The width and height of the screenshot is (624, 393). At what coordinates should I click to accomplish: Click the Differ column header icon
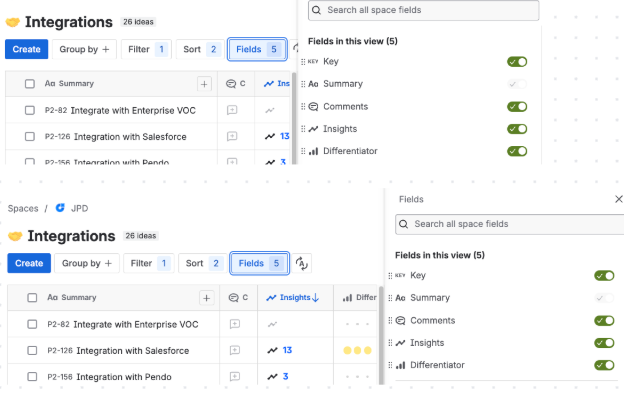pyautogui.click(x=347, y=298)
